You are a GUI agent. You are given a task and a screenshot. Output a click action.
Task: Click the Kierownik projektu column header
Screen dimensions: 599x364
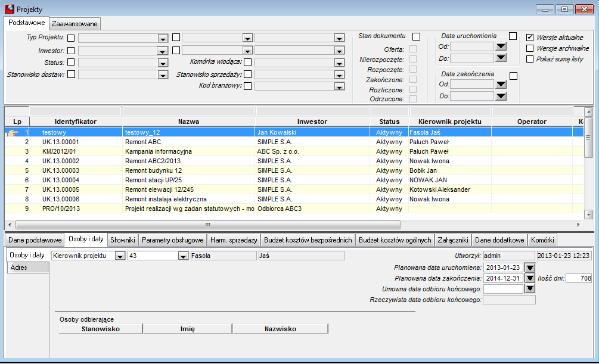(x=450, y=122)
